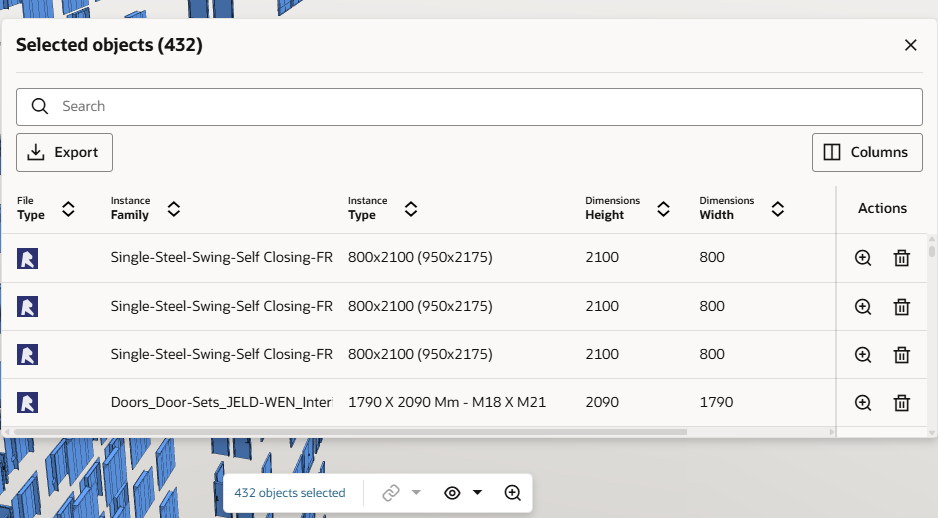
Task: Sort by Instance Family column
Action: (x=173, y=209)
